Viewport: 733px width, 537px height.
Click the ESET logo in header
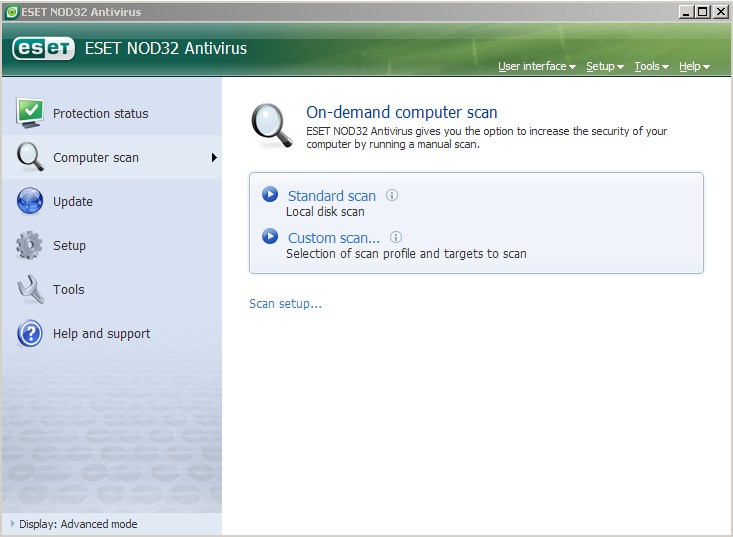pos(41,48)
